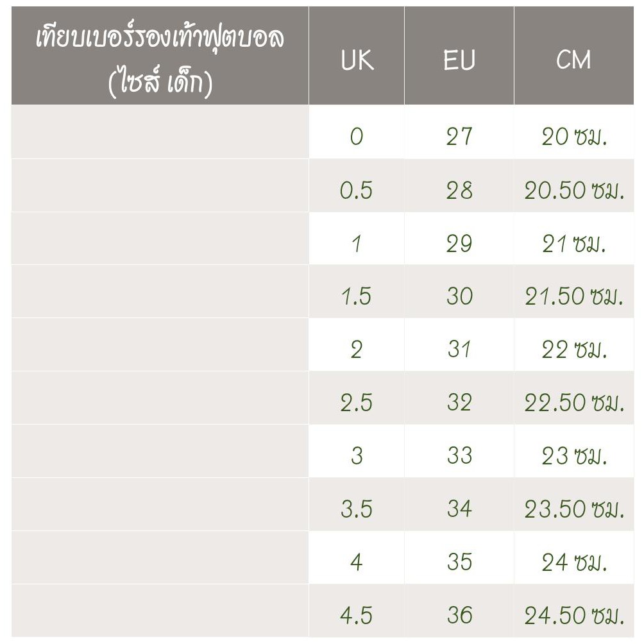The image size is (644, 644).
Task: Select UK size 0.5 cell
Action: tap(357, 190)
